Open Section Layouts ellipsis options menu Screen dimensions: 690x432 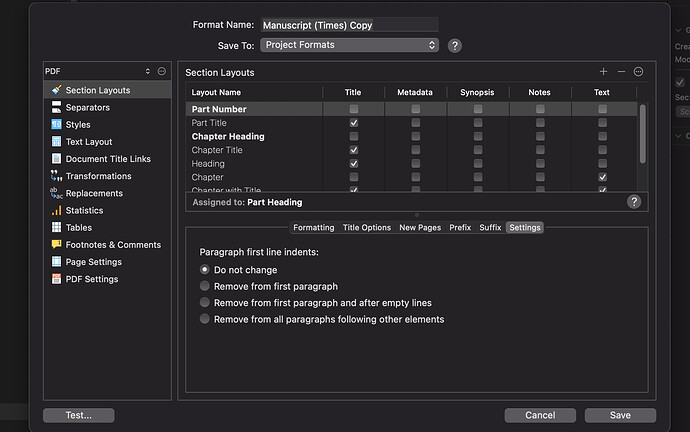click(638, 72)
